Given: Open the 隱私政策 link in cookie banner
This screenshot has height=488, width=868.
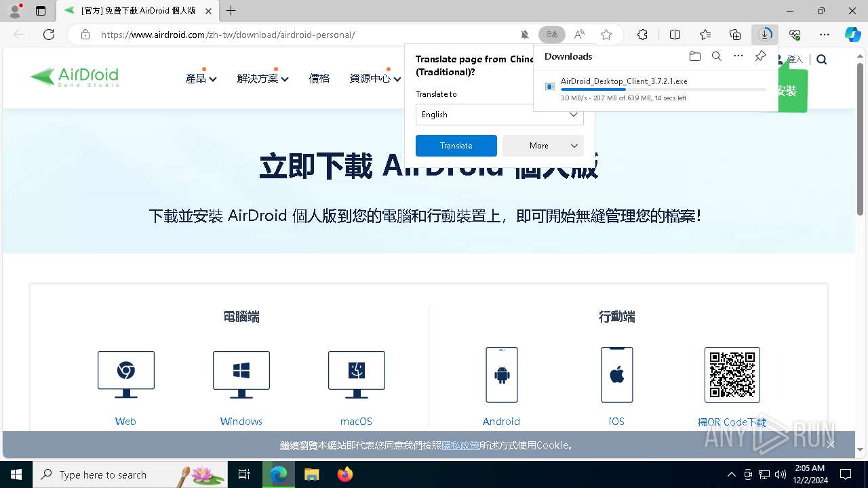Looking at the screenshot, I should coord(460,445).
